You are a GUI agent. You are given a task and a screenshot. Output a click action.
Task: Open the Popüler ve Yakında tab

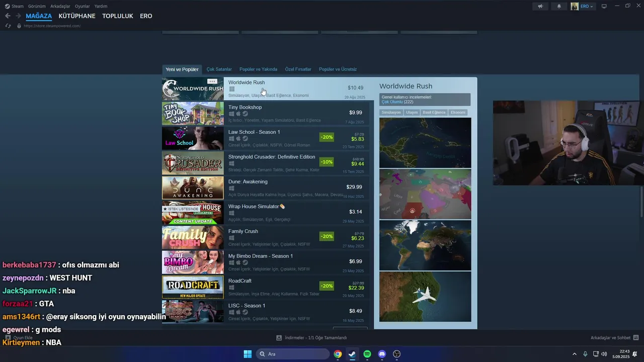pyautogui.click(x=259, y=69)
